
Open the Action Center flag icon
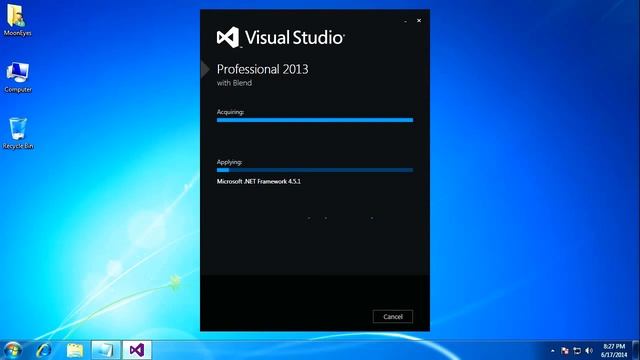point(565,351)
